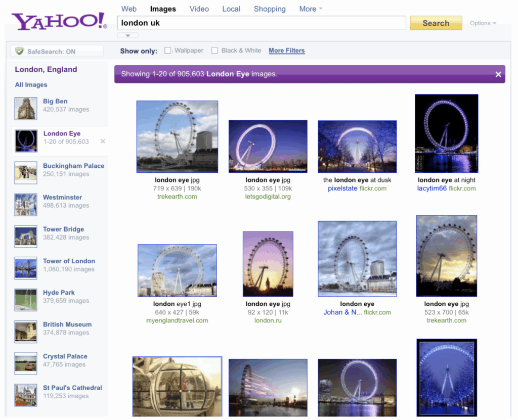This screenshot has height=420, width=518.
Task: Open the Options dropdown menu
Action: pos(483,23)
